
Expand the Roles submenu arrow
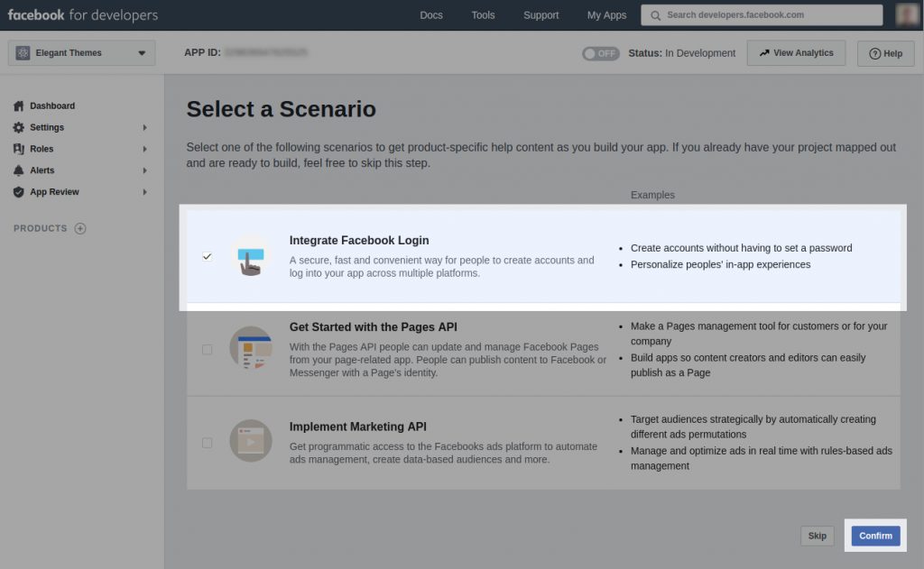click(144, 149)
